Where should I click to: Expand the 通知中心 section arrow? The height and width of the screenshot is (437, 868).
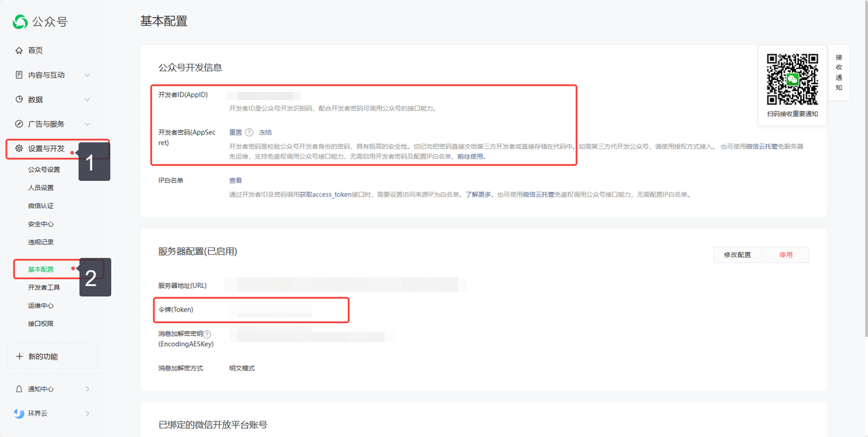click(87, 388)
